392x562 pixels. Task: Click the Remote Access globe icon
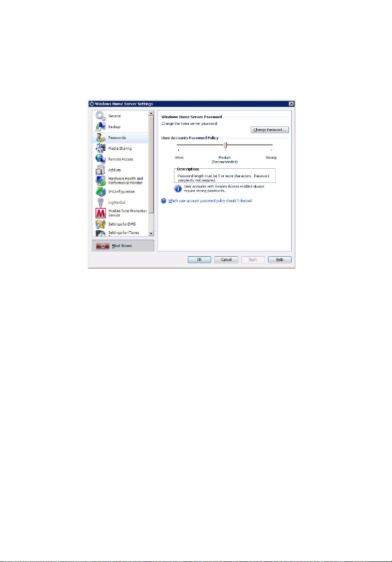tap(99, 159)
